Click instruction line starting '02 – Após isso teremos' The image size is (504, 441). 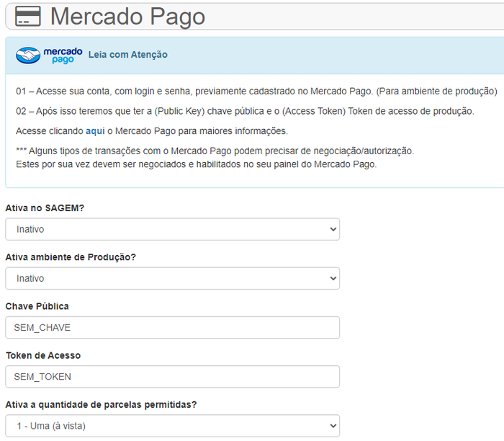[x=245, y=111]
